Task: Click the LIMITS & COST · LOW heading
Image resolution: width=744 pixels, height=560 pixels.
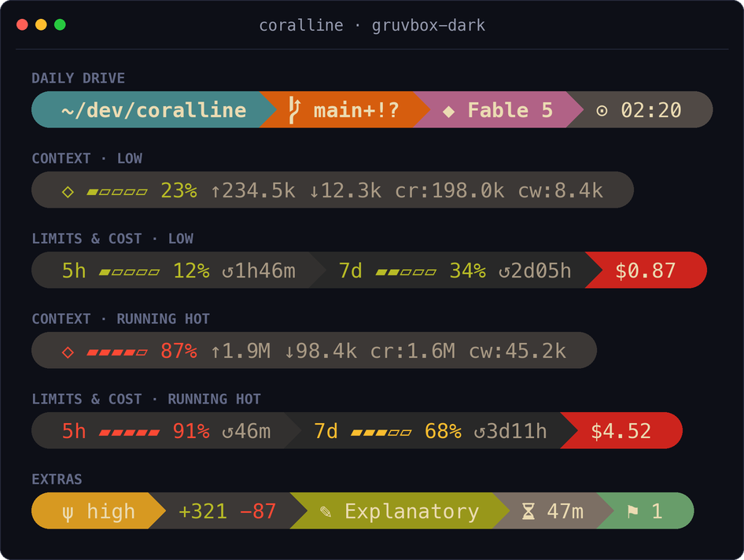Action: tap(112, 238)
